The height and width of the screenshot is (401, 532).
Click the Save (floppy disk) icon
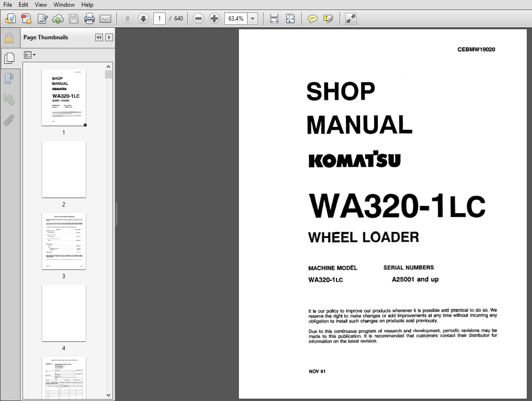tap(74, 19)
